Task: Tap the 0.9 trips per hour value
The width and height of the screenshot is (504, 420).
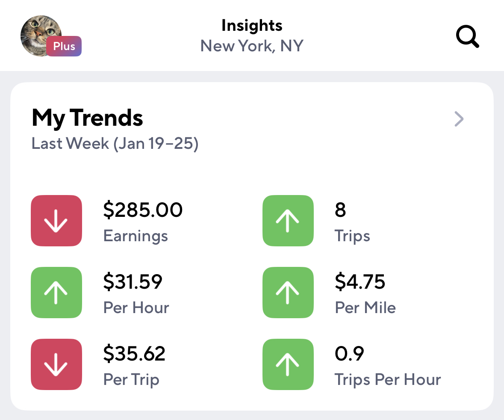Action: click(349, 354)
